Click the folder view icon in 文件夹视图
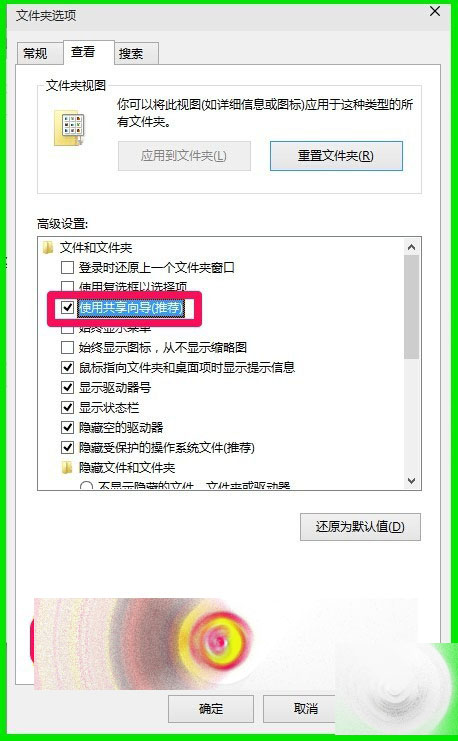The image size is (458, 741). tap(69, 127)
